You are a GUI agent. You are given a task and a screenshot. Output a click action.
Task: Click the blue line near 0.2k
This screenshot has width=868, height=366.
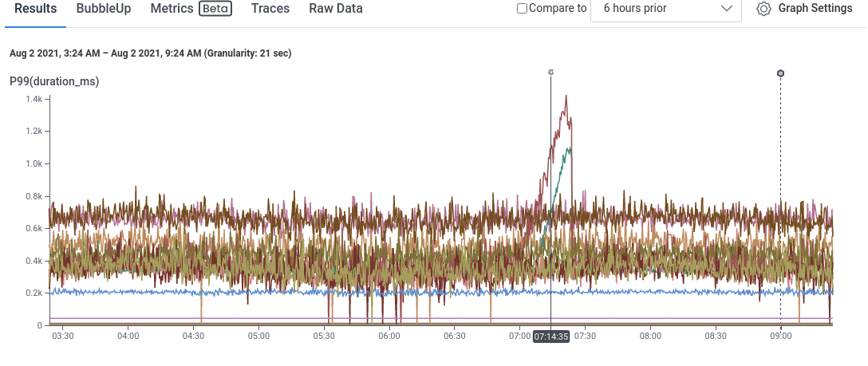coord(239,292)
